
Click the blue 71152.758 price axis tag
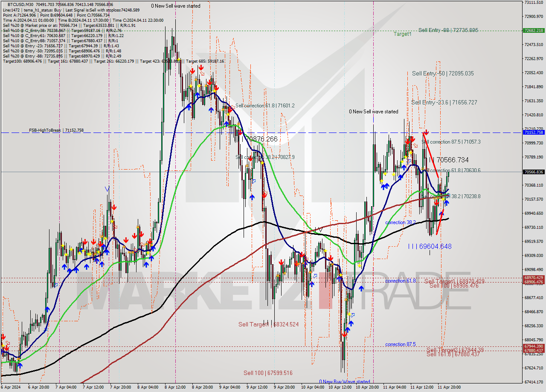click(534, 132)
